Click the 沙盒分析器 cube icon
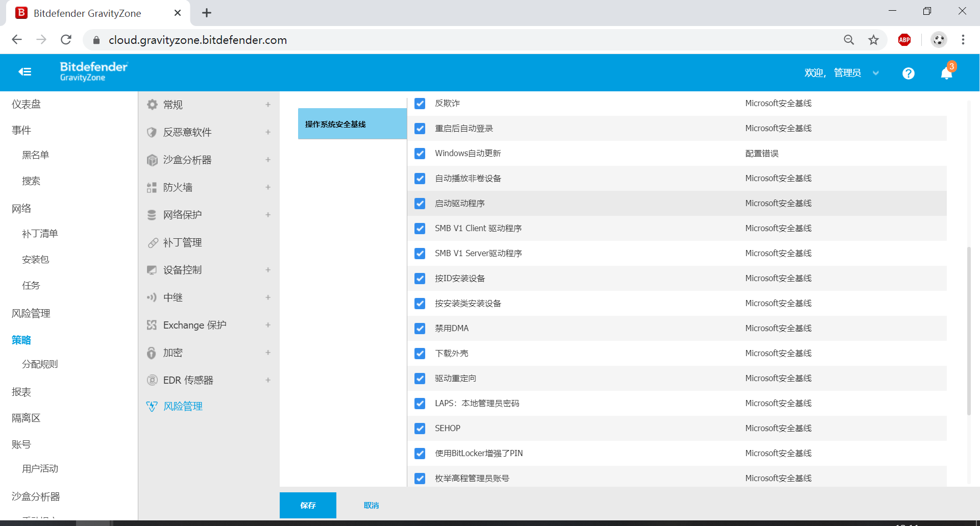The height and width of the screenshot is (526, 980). 152,160
